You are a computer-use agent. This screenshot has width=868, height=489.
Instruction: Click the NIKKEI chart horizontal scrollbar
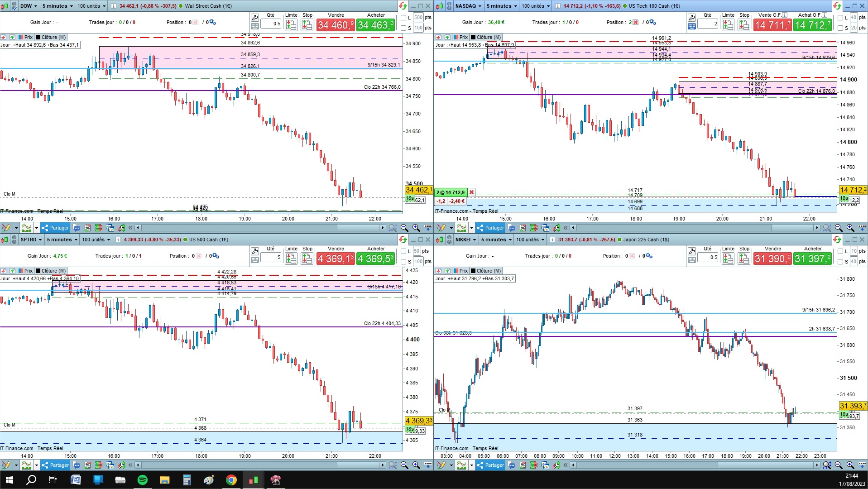(x=695, y=465)
